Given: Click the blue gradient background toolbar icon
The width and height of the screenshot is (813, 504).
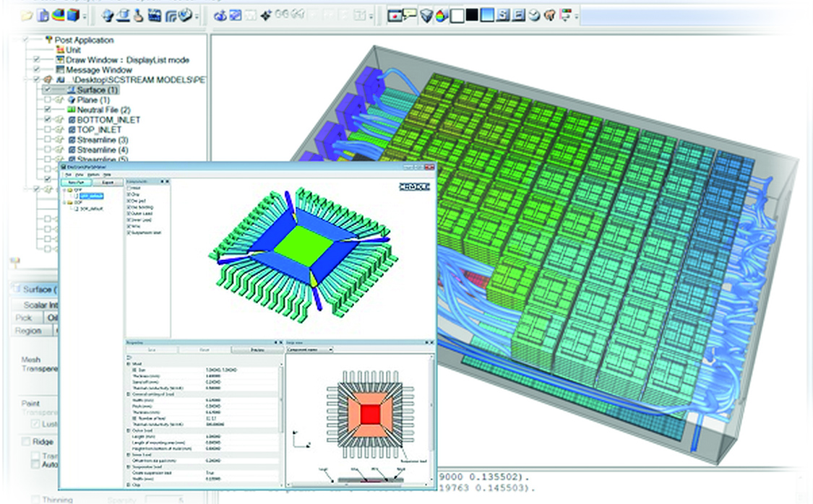Looking at the screenshot, I should click(487, 16).
